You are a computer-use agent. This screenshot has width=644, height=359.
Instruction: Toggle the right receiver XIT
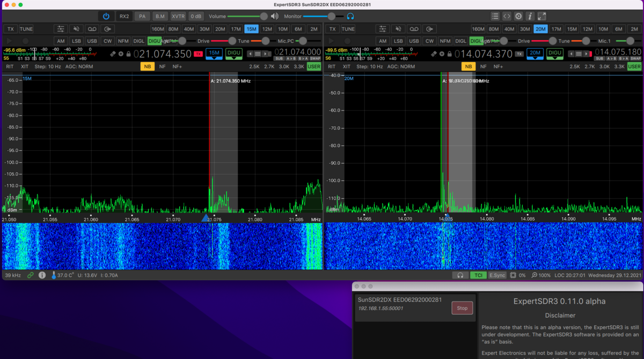click(347, 67)
